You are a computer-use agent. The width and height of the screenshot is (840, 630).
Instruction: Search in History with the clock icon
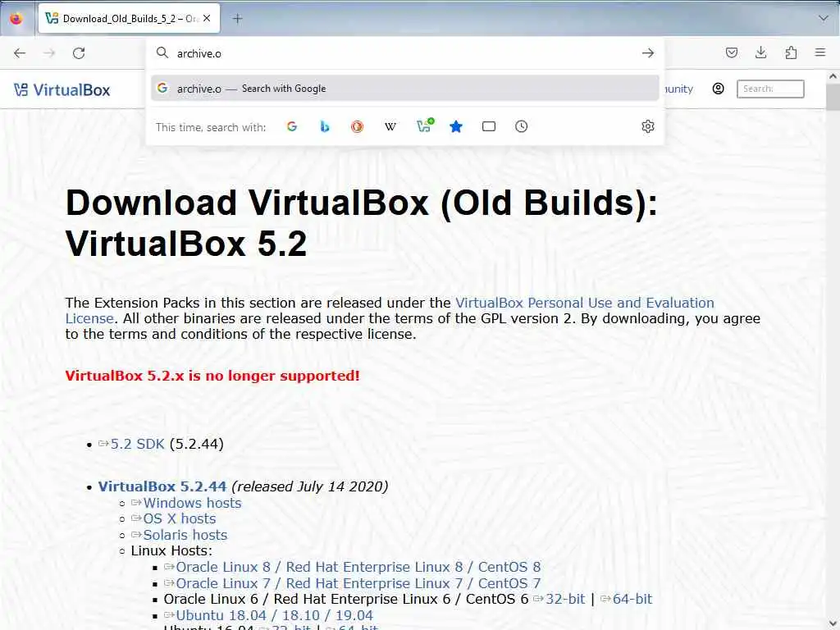tap(521, 126)
